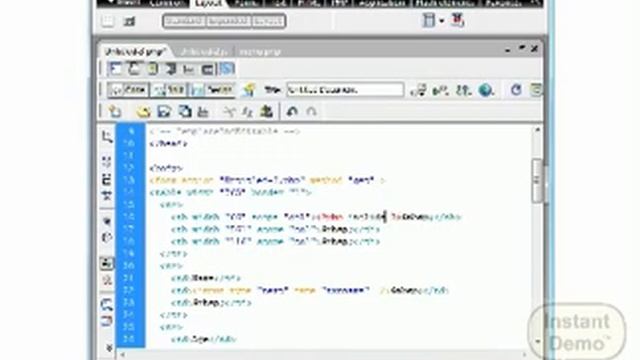Click the vertical scrollbar down arrow
Screen dimensions: 640x360
click(x=537, y=341)
